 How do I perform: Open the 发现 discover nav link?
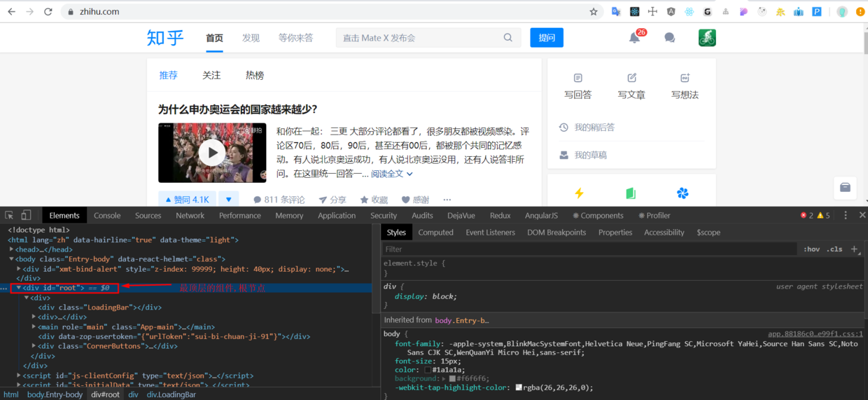click(251, 38)
